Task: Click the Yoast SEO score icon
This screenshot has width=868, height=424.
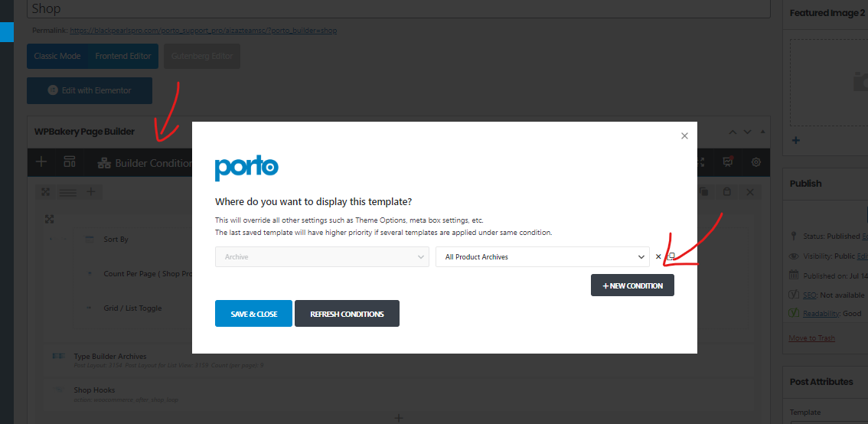Action: tap(794, 295)
